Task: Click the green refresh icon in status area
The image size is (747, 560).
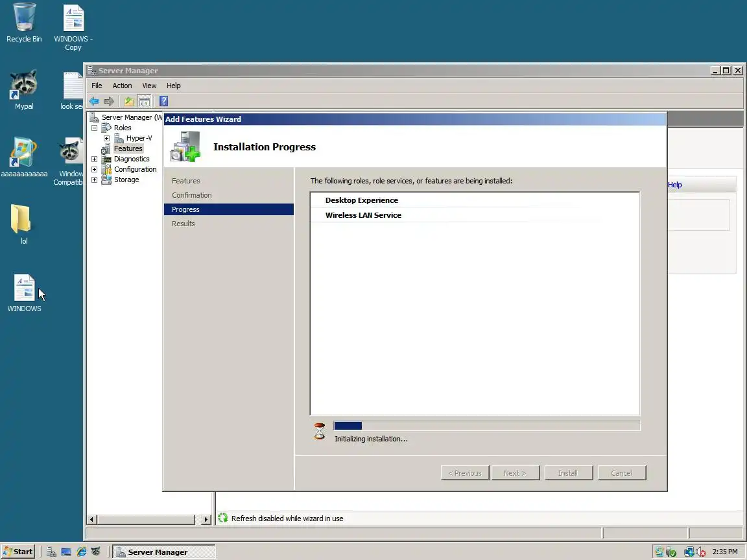Action: [x=223, y=518]
